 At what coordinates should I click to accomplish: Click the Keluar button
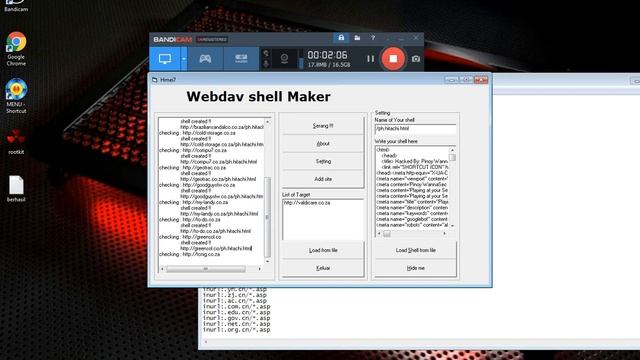point(323,268)
